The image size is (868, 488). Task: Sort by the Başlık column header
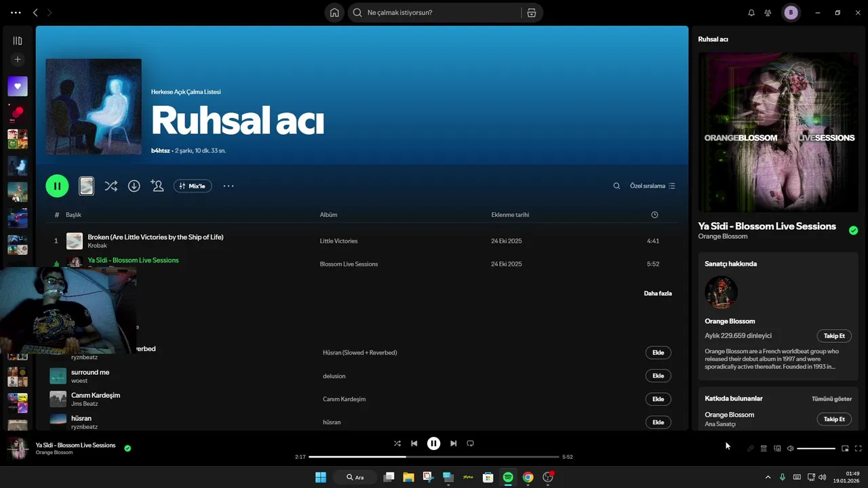[73, 215]
